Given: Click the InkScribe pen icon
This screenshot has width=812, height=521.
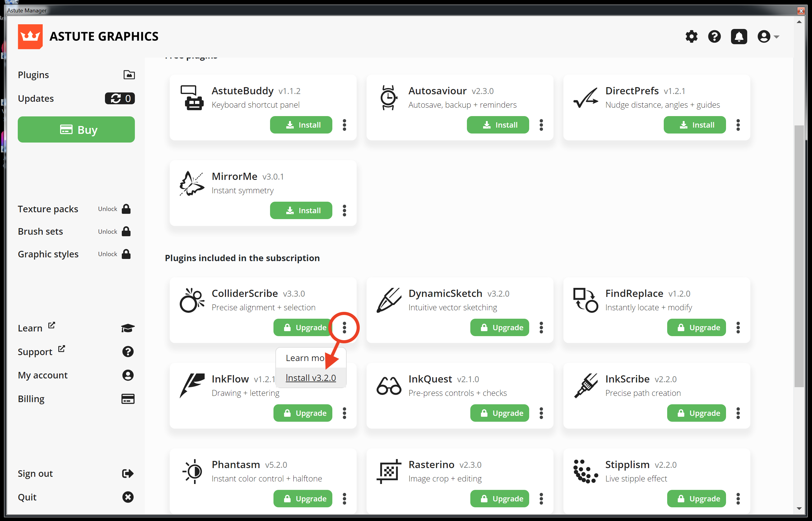Looking at the screenshot, I should pos(586,386).
